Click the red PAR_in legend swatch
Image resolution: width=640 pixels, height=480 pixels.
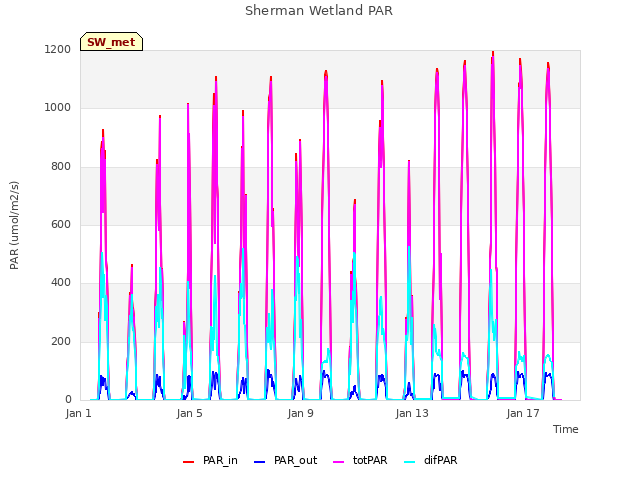point(188,462)
